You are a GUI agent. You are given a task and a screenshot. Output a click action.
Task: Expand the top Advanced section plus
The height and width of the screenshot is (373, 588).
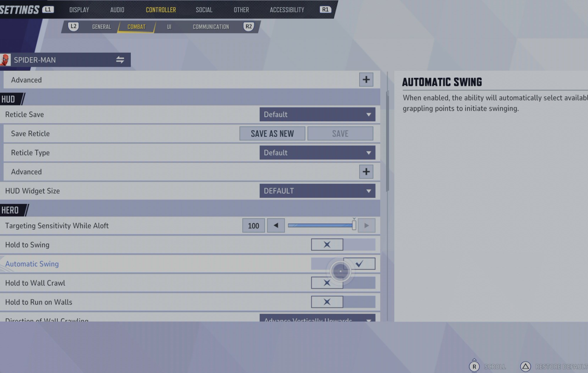pos(366,80)
